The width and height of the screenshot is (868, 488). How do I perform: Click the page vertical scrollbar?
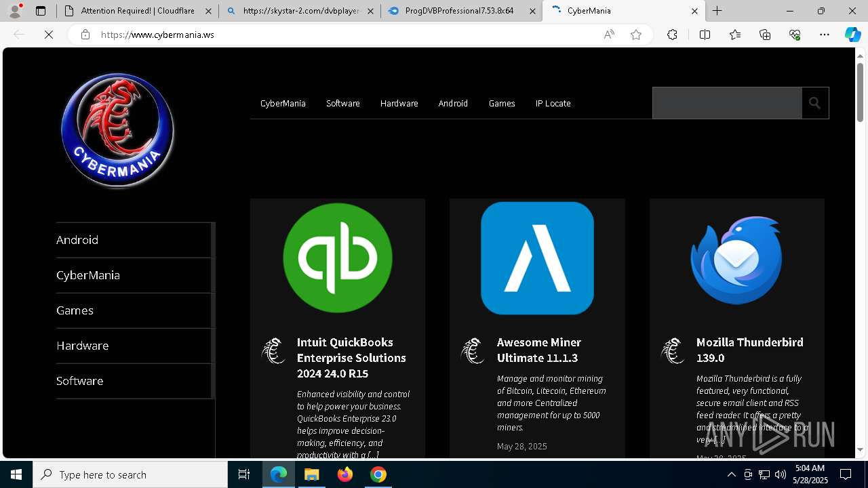860,94
